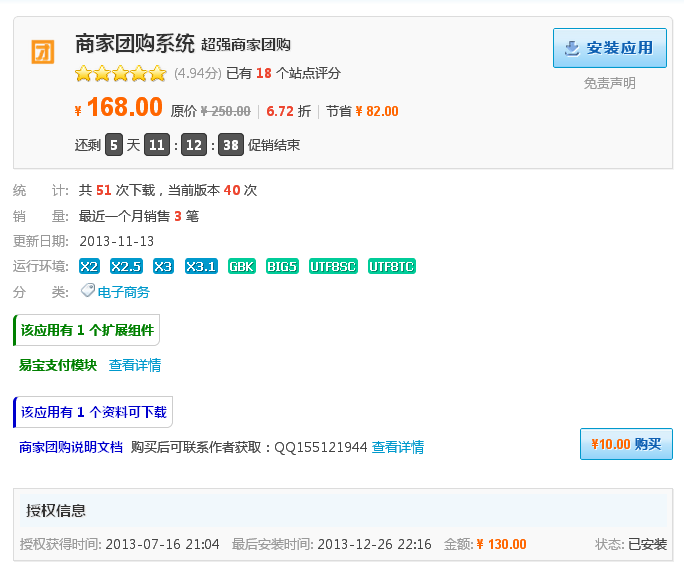684x576 pixels.
Task: Click the 18 个站点评分 rating count
Action: pyautogui.click(x=298, y=73)
